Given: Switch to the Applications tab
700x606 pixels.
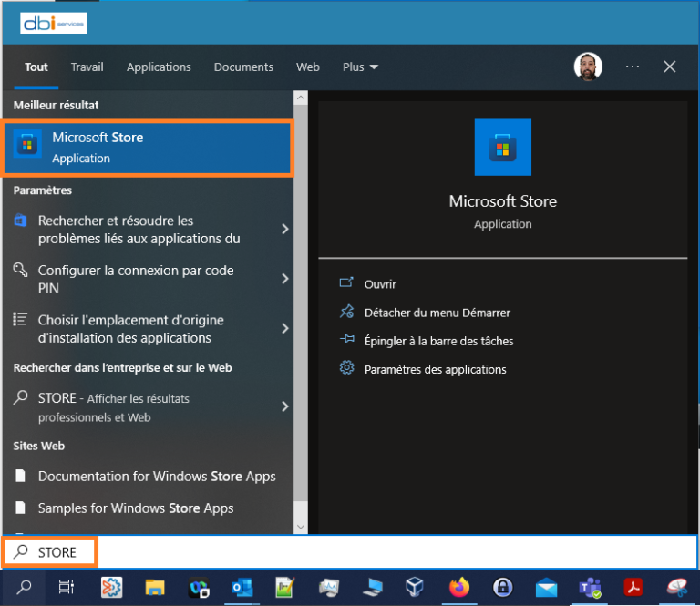Looking at the screenshot, I should click(x=159, y=67).
